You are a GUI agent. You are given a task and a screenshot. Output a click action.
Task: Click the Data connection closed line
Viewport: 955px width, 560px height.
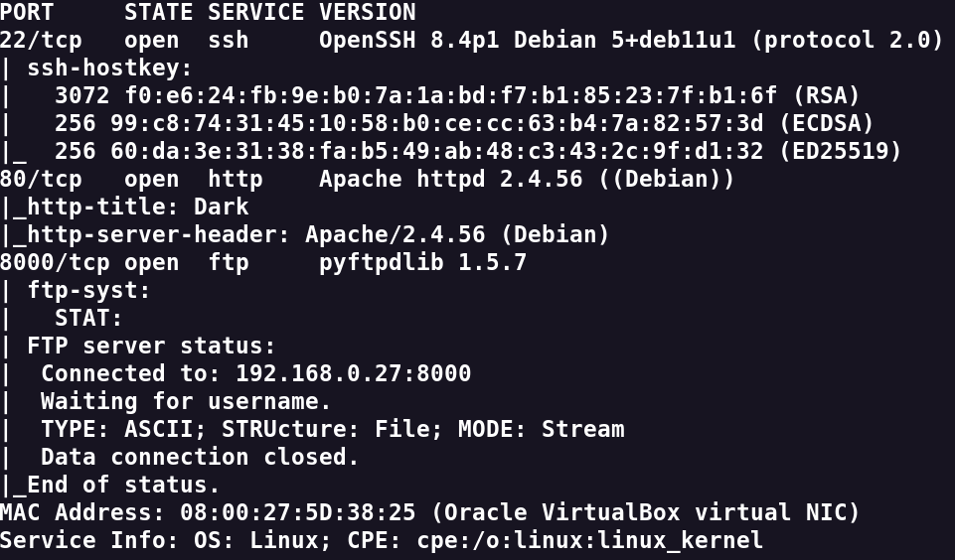(200, 458)
